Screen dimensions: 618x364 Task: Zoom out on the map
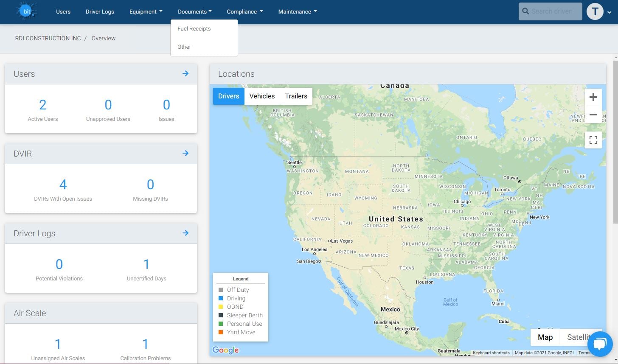click(593, 115)
